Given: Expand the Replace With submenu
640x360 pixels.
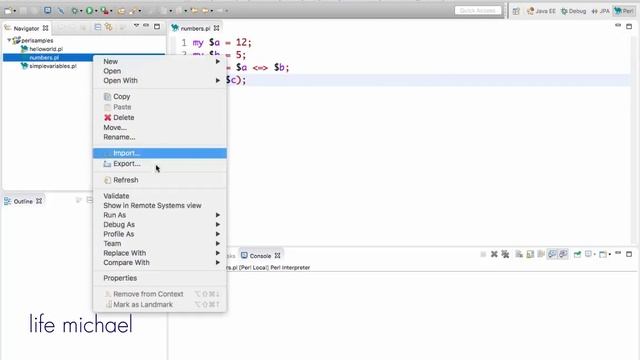Looking at the screenshot, I should click(160, 253).
